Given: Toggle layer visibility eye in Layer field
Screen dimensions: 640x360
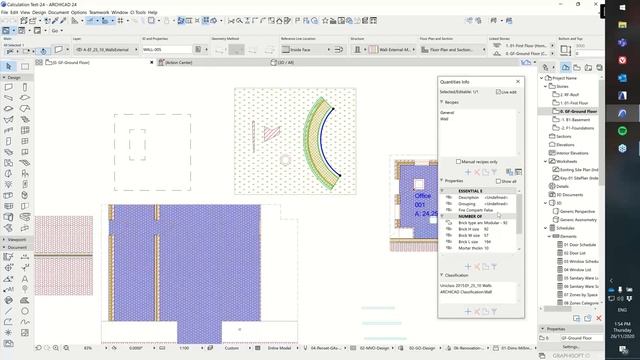Looking at the screenshot, I should click(79, 49).
